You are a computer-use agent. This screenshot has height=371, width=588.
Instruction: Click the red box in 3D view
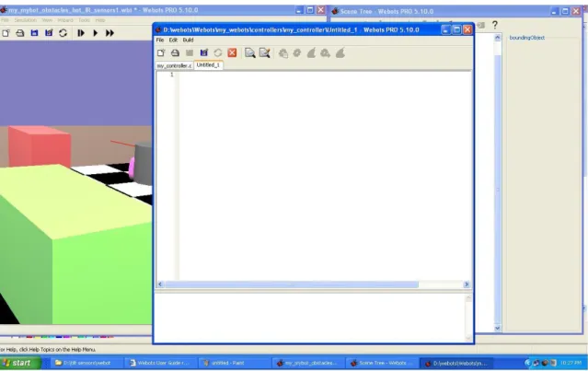[39, 146]
